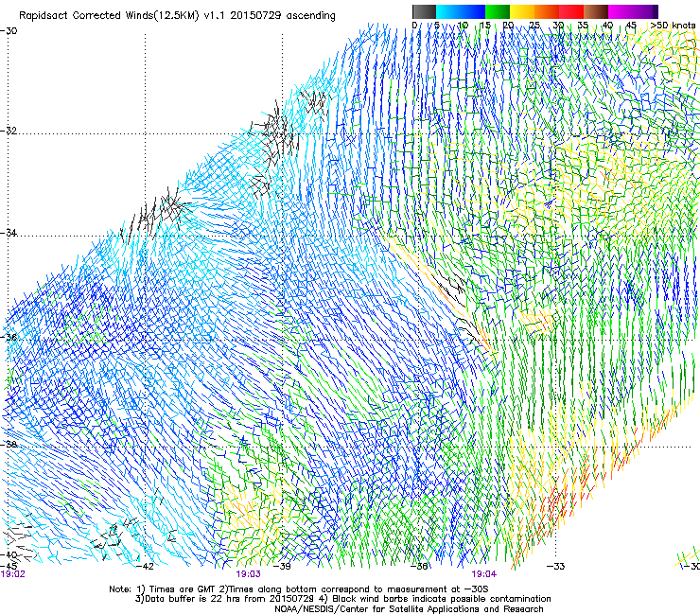Click the -34 latitude axis label

(9, 233)
